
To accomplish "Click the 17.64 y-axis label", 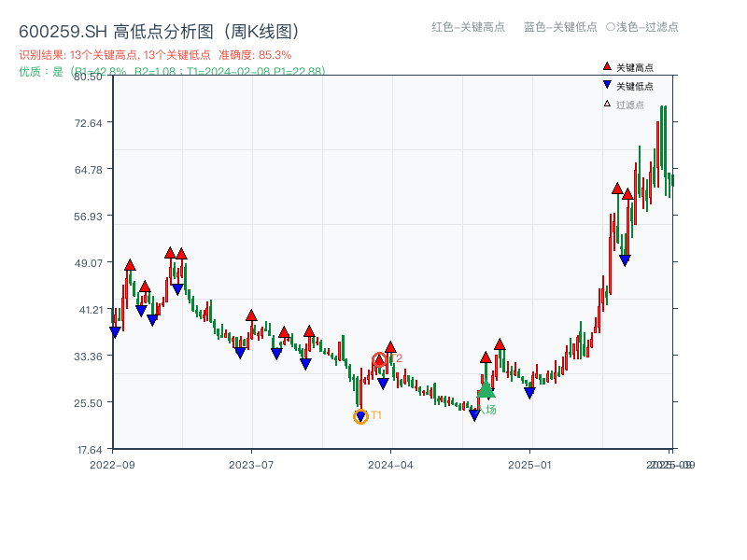I will (90, 450).
